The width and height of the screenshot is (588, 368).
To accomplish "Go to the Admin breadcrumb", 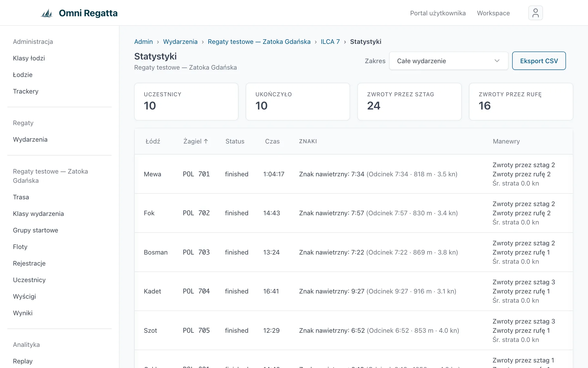I will coord(143,42).
